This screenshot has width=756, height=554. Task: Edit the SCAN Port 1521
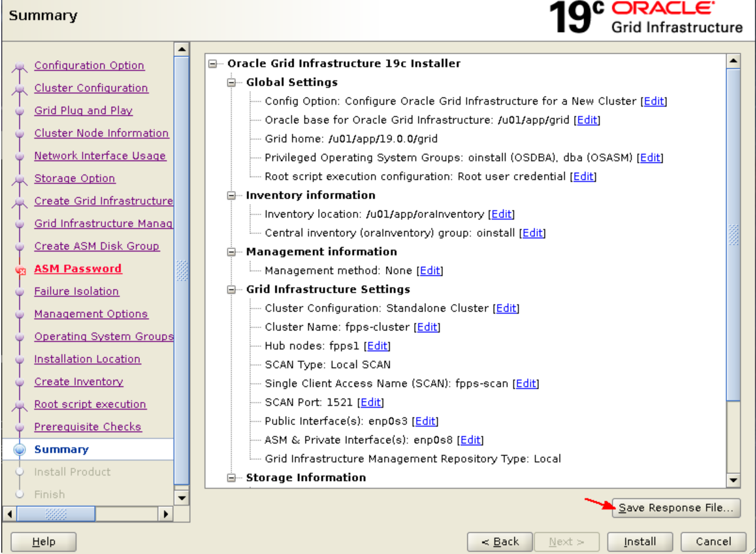point(371,402)
